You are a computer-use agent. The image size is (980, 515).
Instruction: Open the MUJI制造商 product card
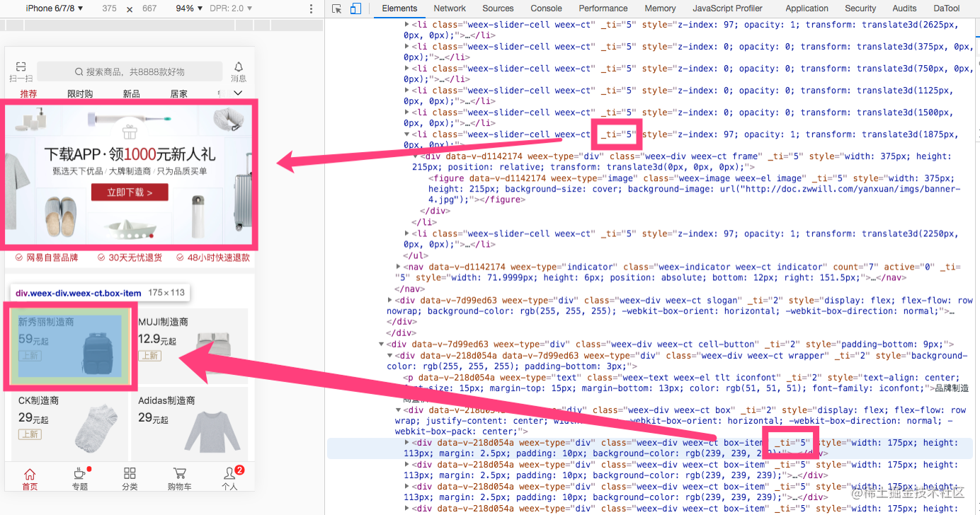pos(190,346)
